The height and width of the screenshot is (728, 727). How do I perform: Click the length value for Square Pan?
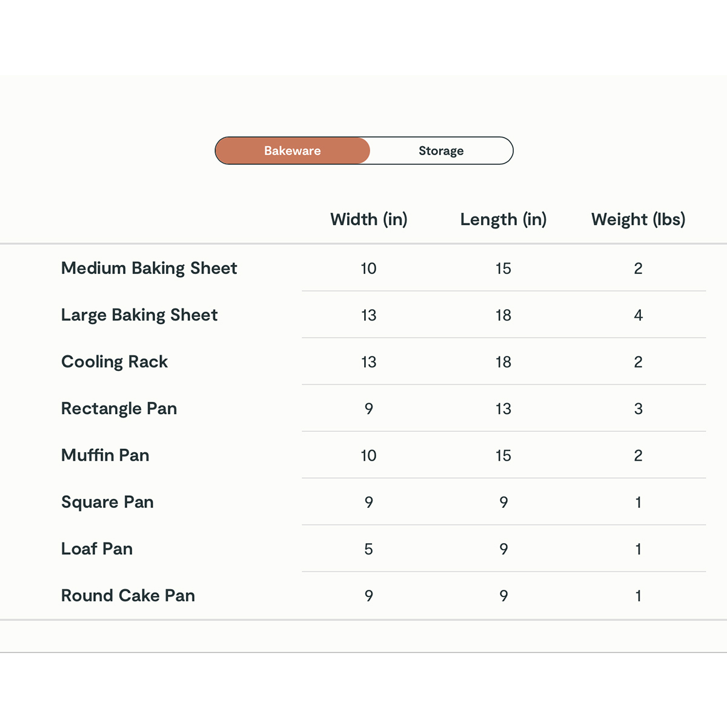[x=503, y=502]
